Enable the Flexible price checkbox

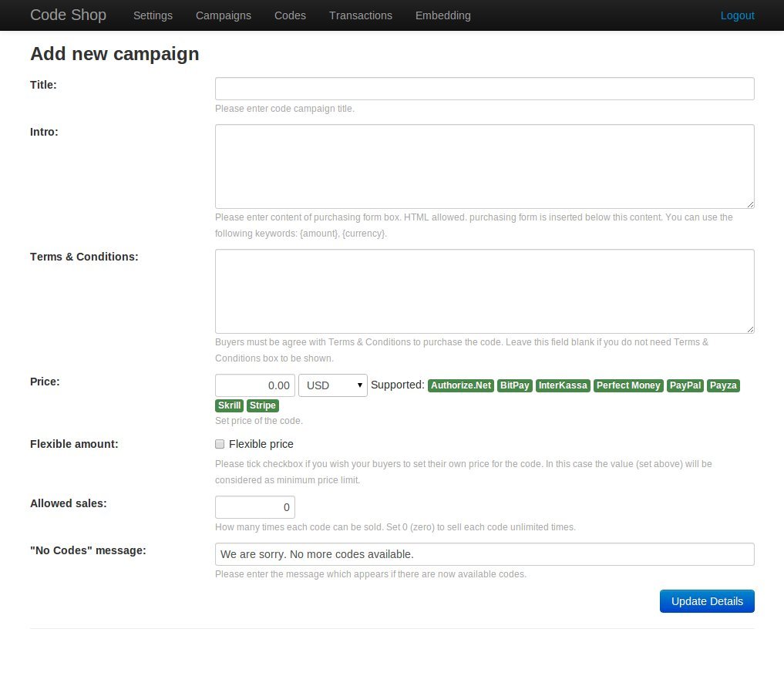coord(220,444)
